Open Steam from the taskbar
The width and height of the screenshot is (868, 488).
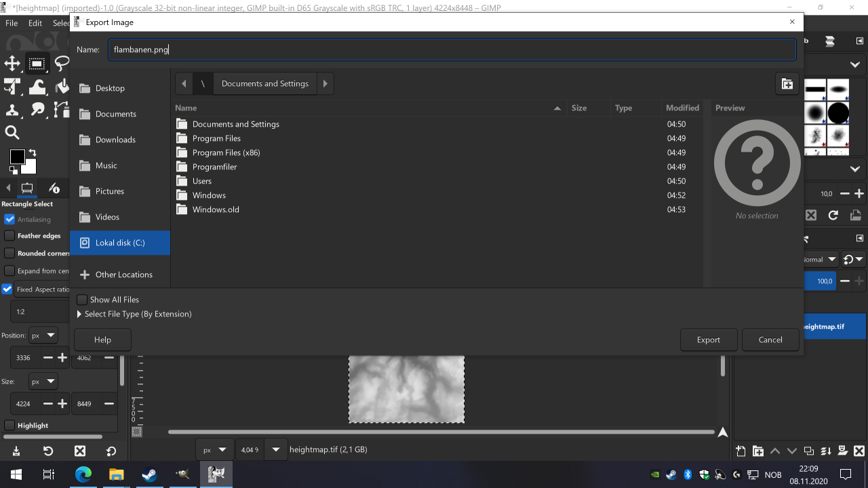click(149, 474)
